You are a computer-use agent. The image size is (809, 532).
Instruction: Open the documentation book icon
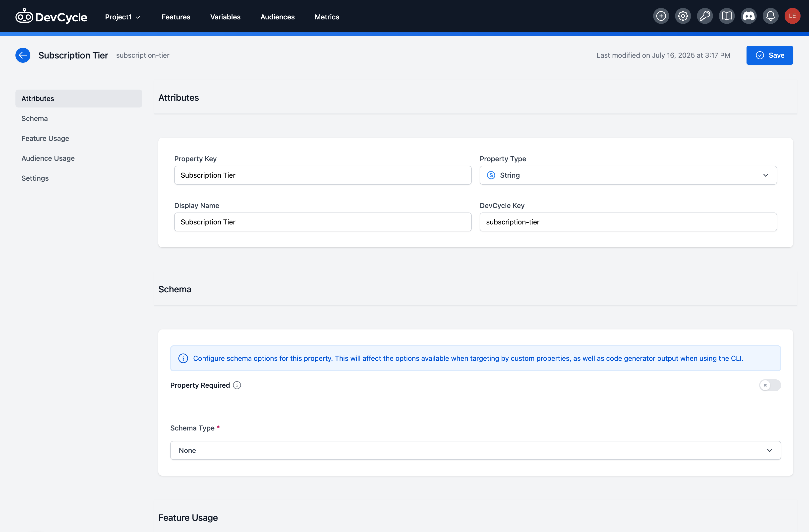tap(727, 16)
